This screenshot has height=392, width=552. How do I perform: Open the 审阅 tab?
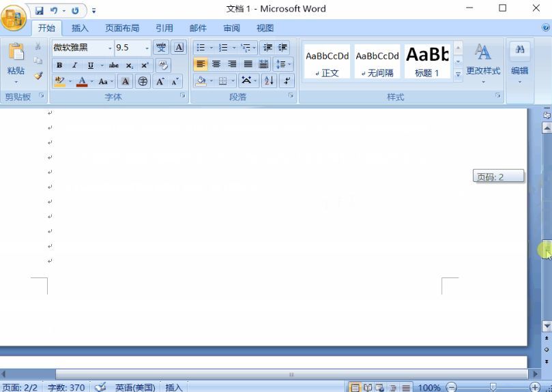click(231, 28)
